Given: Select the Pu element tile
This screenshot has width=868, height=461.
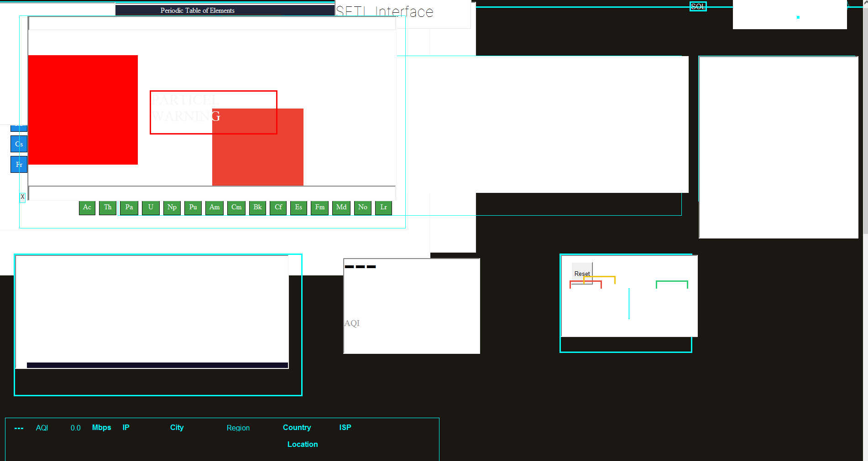Looking at the screenshot, I should (x=193, y=207).
